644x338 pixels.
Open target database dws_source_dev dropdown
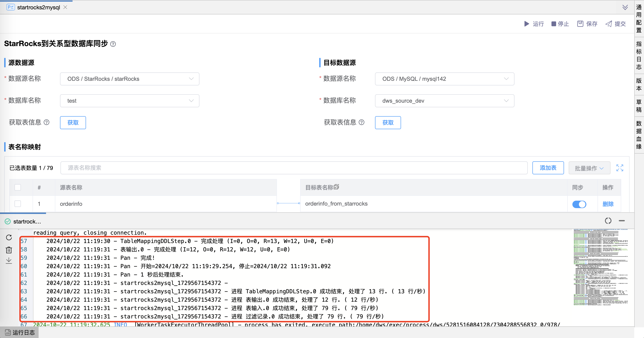coord(444,101)
